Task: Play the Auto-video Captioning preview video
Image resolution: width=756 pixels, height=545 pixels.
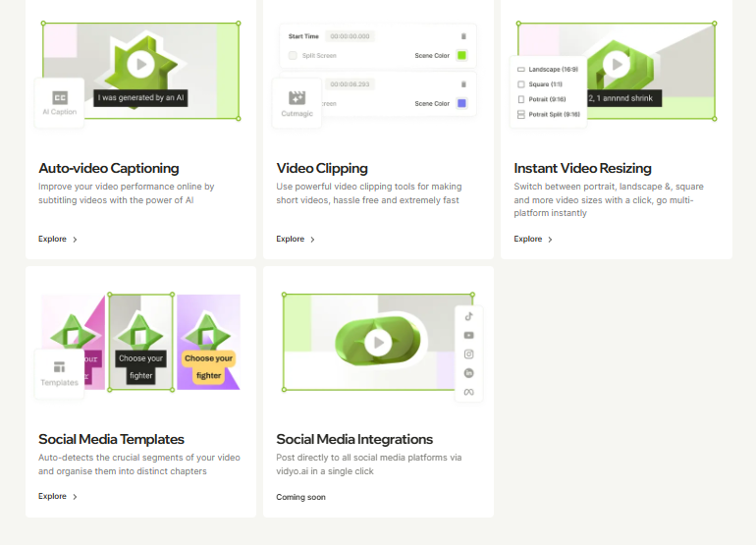Action: [x=140, y=65]
